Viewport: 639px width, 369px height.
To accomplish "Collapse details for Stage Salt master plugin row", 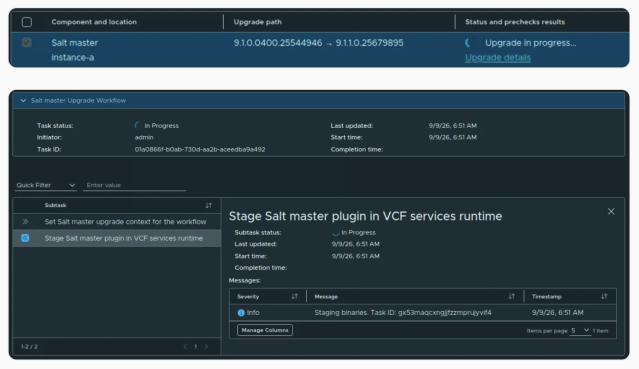I will 25,238.
